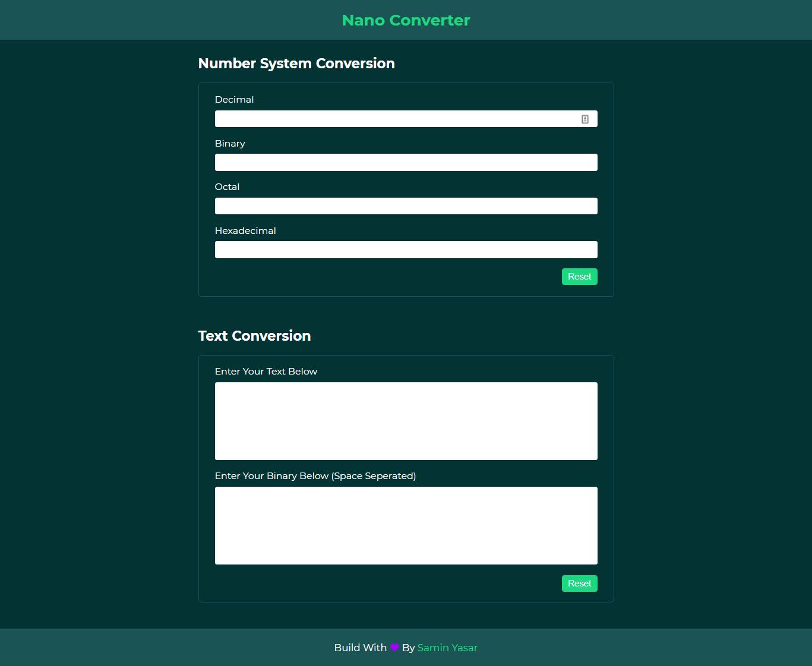Reset the Number System Conversion form
Viewport: 812px width, 666px height.
pyautogui.click(x=579, y=277)
